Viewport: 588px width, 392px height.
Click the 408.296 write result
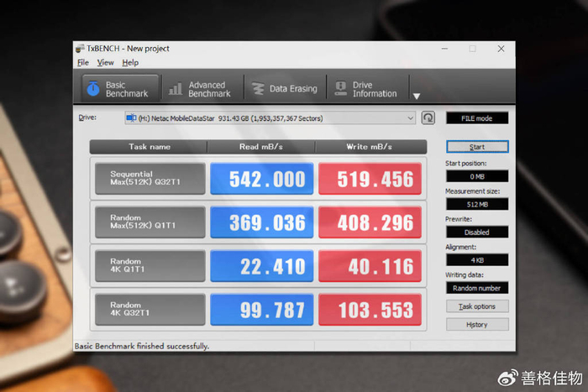[x=370, y=222]
